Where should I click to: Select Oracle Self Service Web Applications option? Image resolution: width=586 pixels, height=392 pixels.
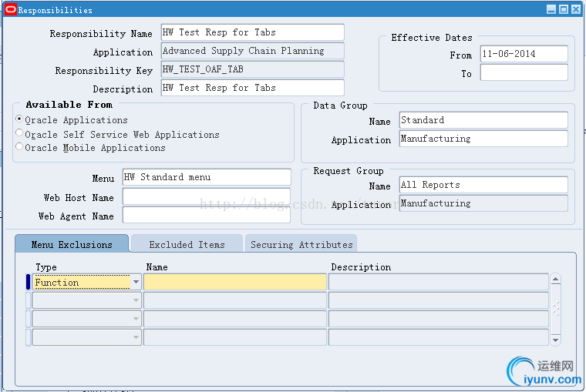pyautogui.click(x=19, y=132)
